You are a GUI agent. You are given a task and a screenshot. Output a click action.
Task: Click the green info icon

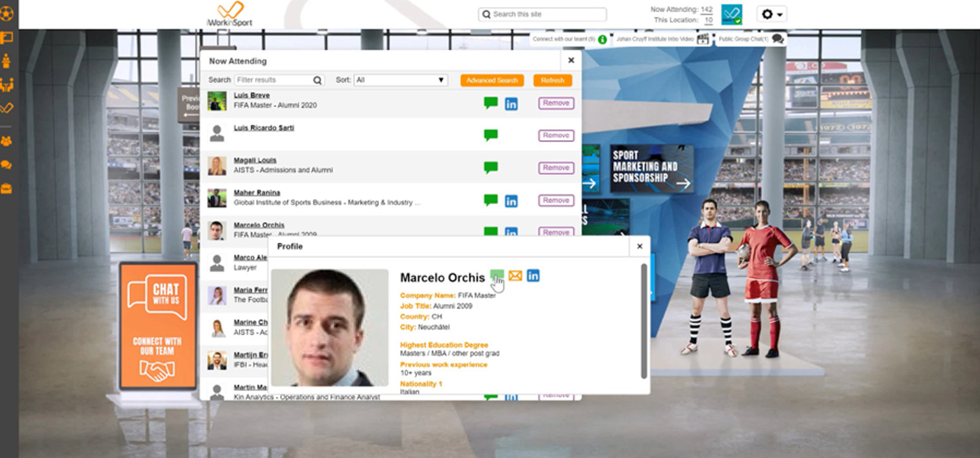tap(602, 39)
